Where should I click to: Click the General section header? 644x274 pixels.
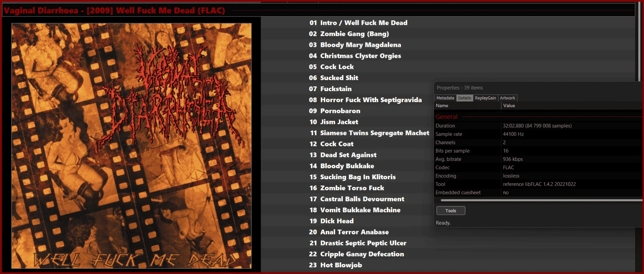click(446, 117)
